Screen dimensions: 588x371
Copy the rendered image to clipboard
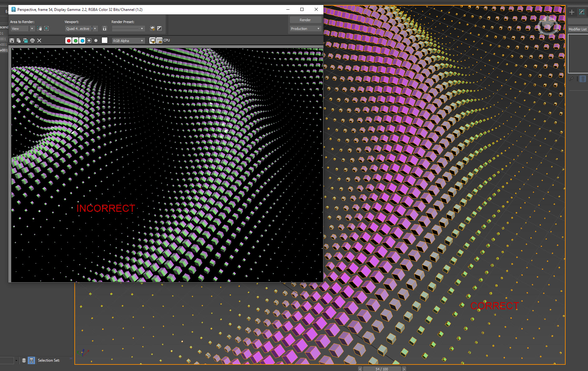(19, 40)
